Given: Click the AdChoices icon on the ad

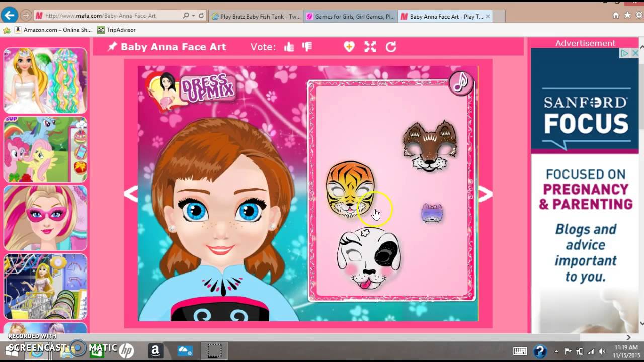Looking at the screenshot, I should [x=624, y=53].
